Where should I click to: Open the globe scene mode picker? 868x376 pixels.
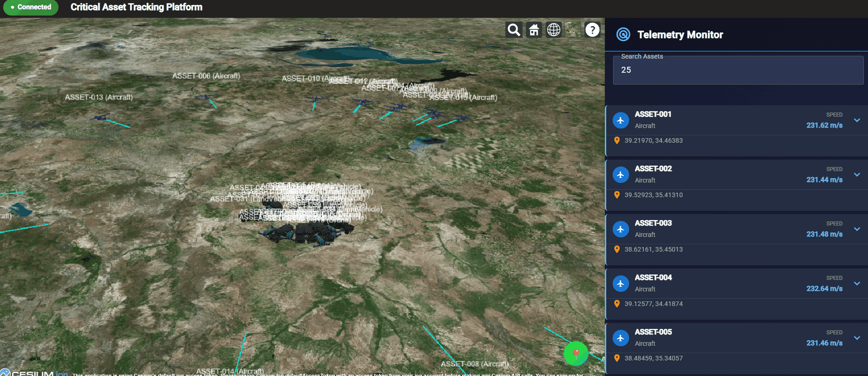(x=554, y=30)
